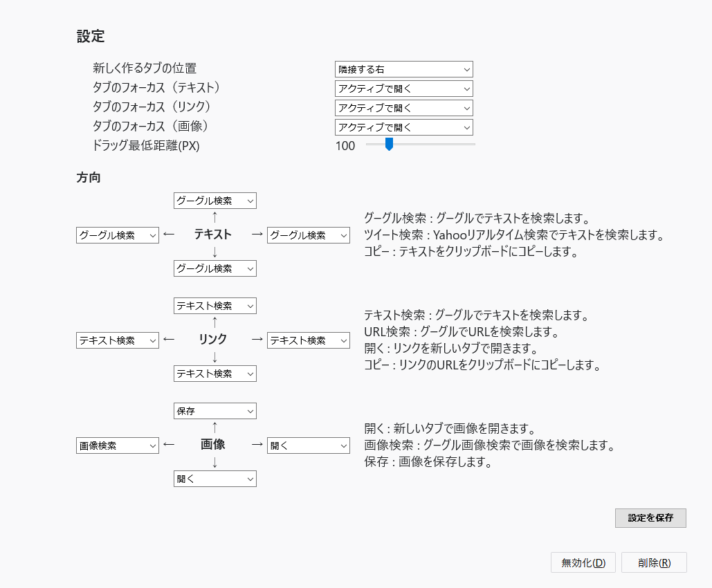Screen dimensions: 712x588
Task: Click the ドラッグ最低距離 slider handle
Action: pyautogui.click(x=389, y=145)
